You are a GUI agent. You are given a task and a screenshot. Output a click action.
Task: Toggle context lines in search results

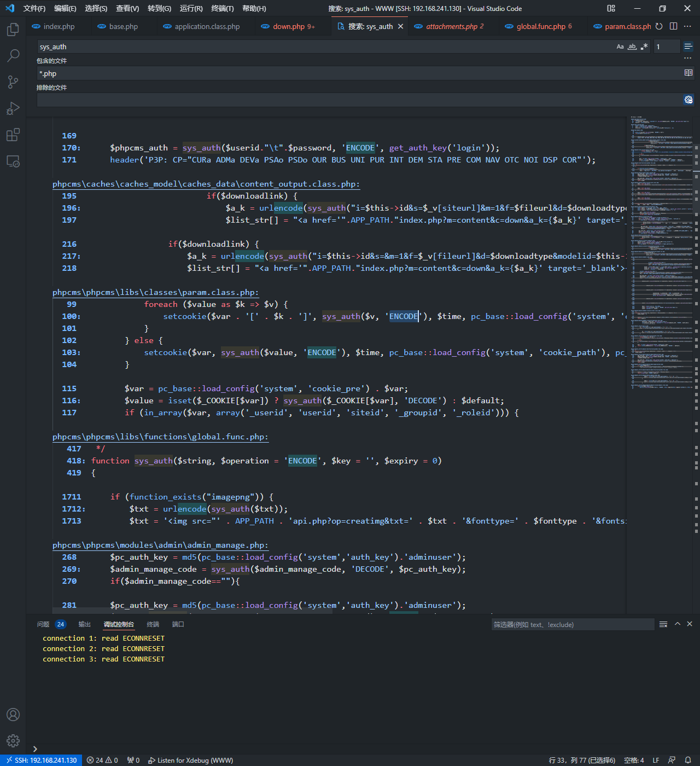[x=688, y=47]
